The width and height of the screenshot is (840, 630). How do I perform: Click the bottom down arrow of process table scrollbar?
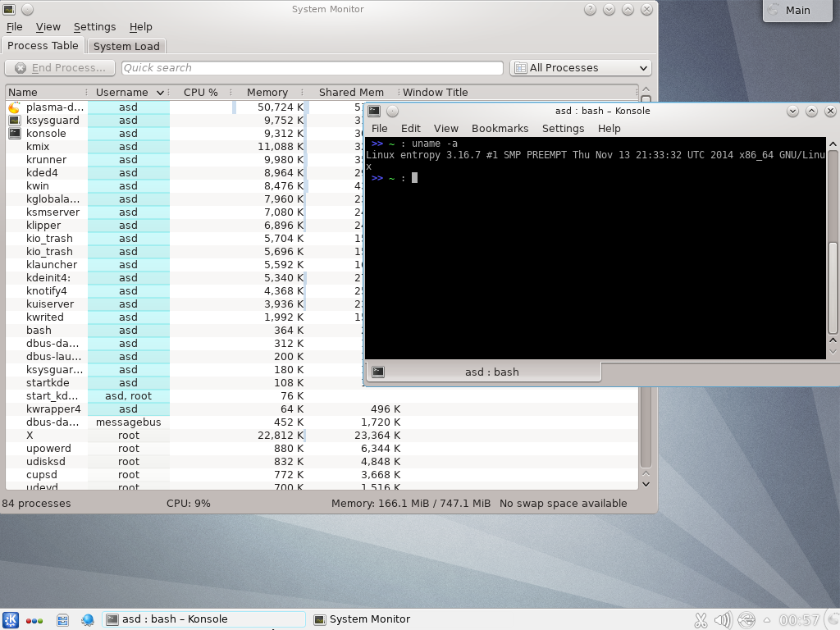tap(646, 484)
